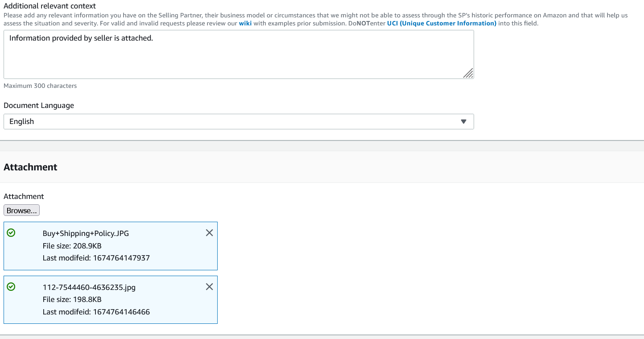Open the wiki link

(x=245, y=23)
